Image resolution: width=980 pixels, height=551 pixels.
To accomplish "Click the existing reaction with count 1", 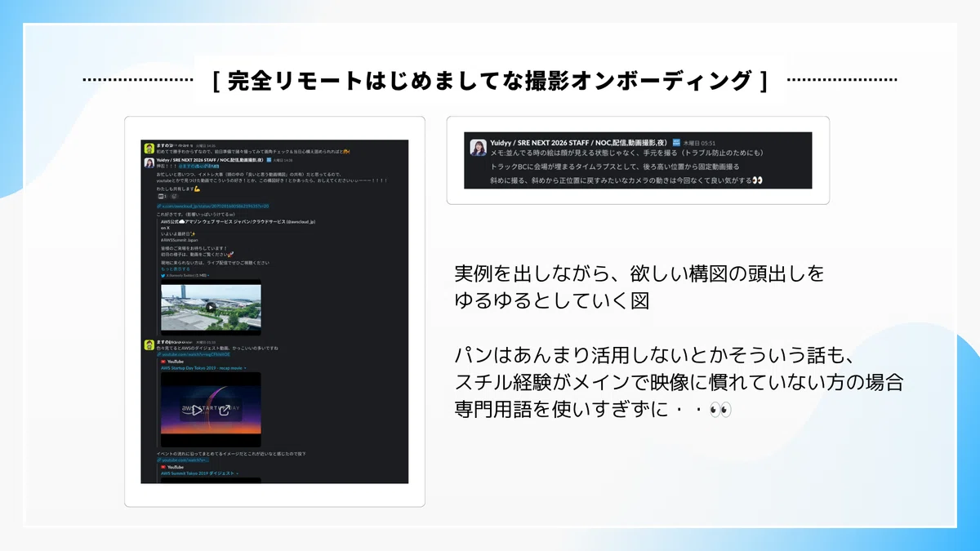I will 163,197.
